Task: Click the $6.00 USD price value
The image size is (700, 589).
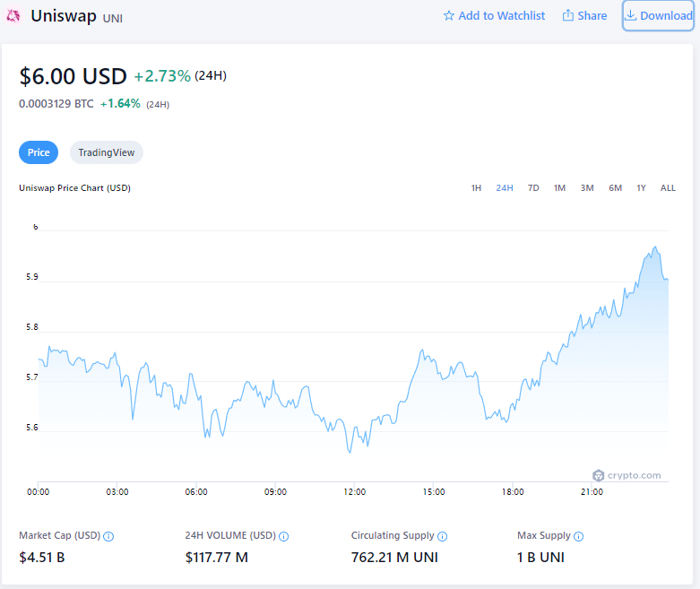Action: (73, 76)
